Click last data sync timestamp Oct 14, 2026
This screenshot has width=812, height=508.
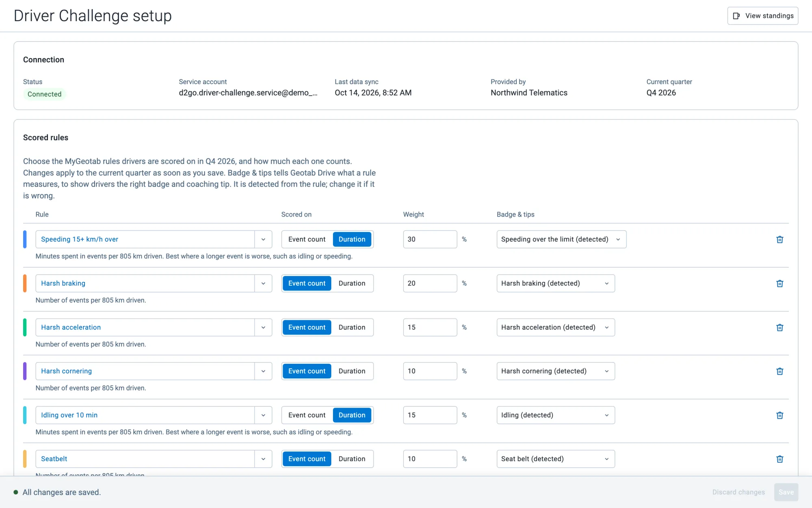(x=373, y=93)
